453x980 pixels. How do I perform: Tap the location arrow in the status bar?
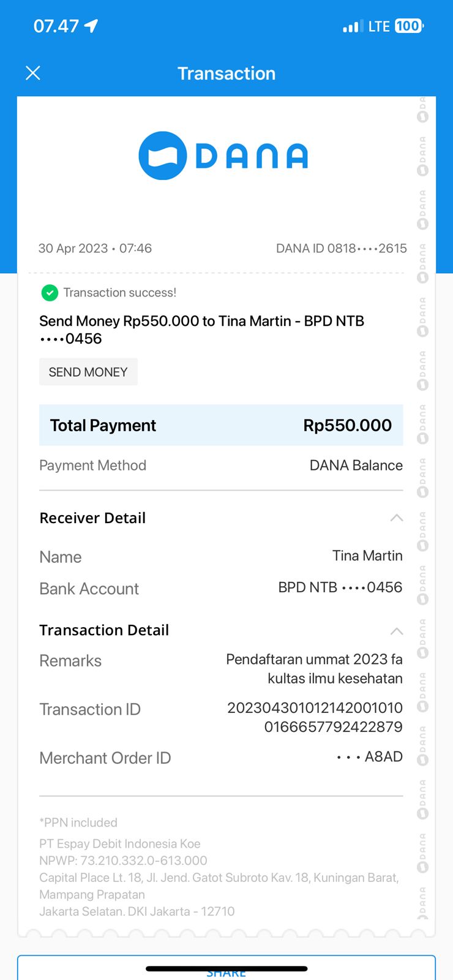[91, 26]
